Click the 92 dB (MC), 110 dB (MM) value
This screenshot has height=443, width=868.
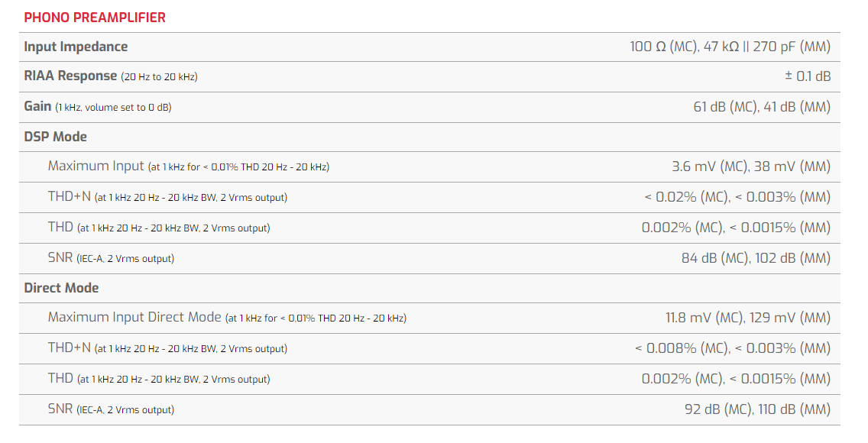click(757, 409)
